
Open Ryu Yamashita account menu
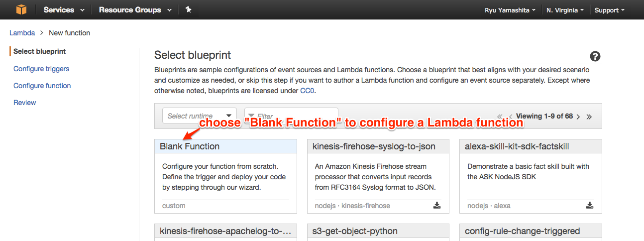pos(510,10)
